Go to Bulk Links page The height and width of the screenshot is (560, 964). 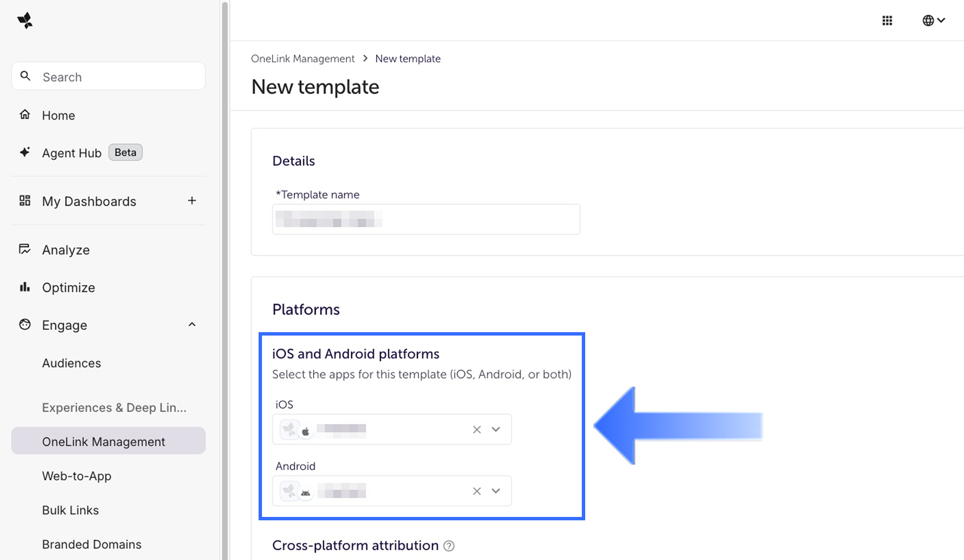(70, 510)
